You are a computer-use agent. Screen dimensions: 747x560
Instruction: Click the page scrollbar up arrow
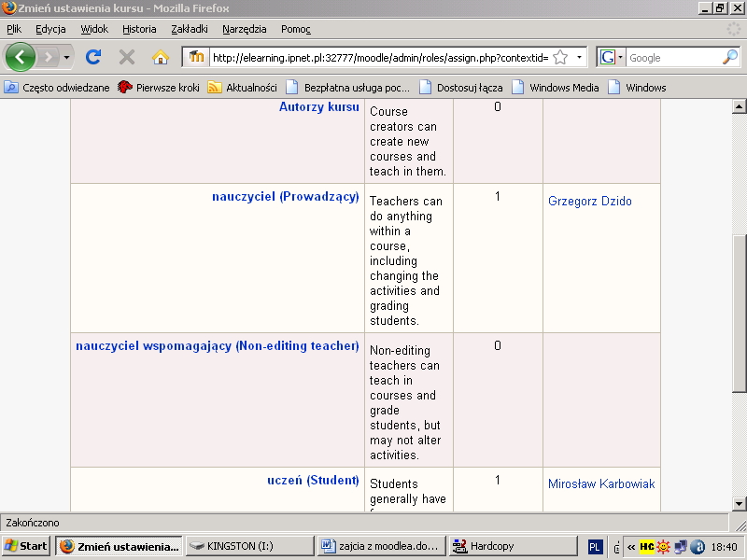pyautogui.click(x=739, y=106)
